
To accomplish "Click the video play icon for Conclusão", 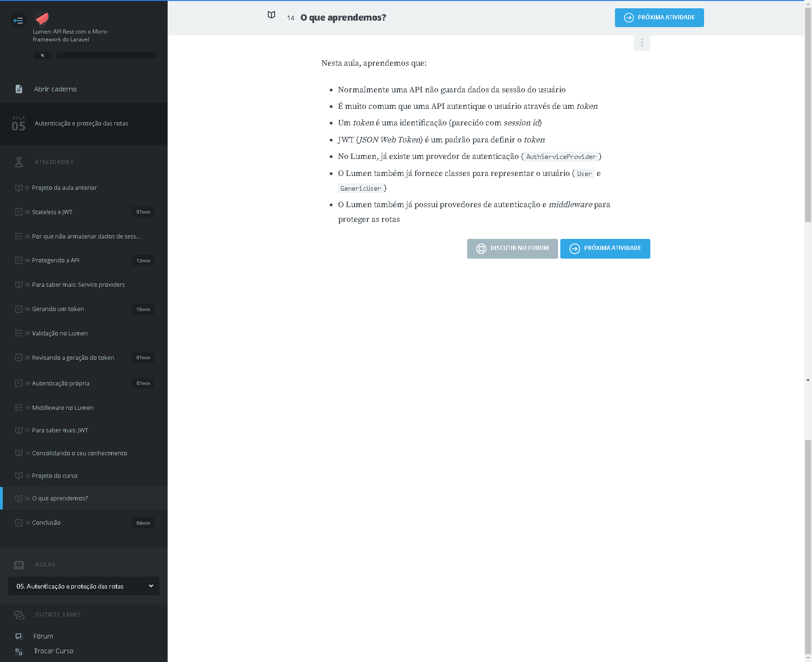I will point(19,523).
